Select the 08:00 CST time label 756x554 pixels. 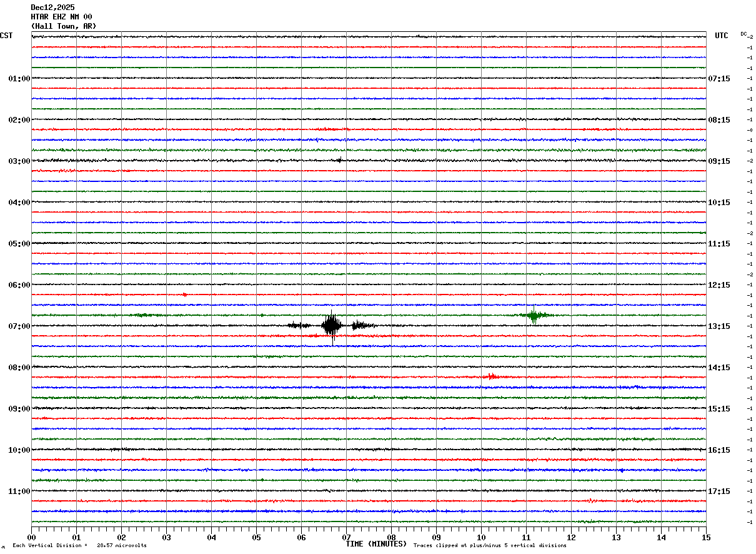coord(19,368)
